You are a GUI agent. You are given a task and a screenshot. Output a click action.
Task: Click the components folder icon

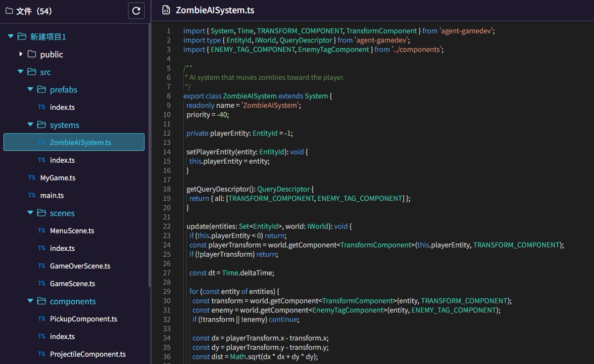tap(42, 301)
